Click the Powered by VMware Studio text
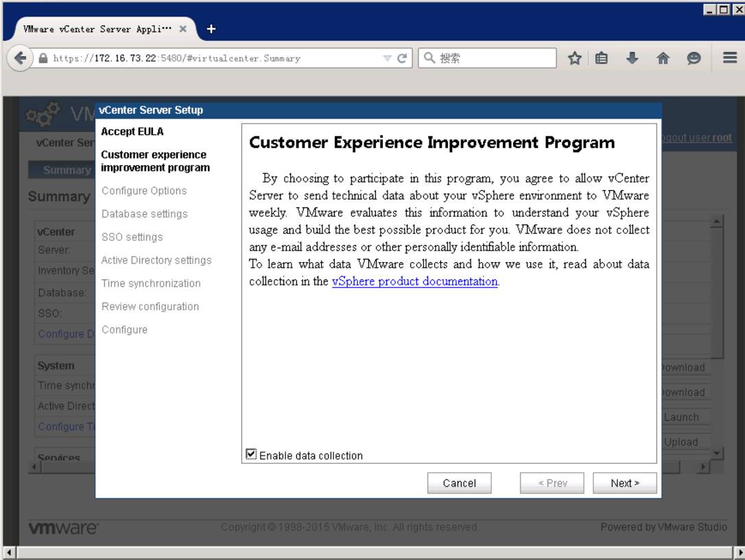The width and height of the screenshot is (745, 560). tap(664, 527)
